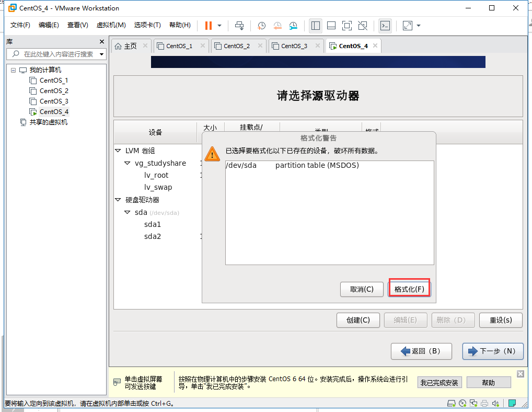Select the lv_root logical volume
Screen dimensions: 532x412
[x=156, y=175]
